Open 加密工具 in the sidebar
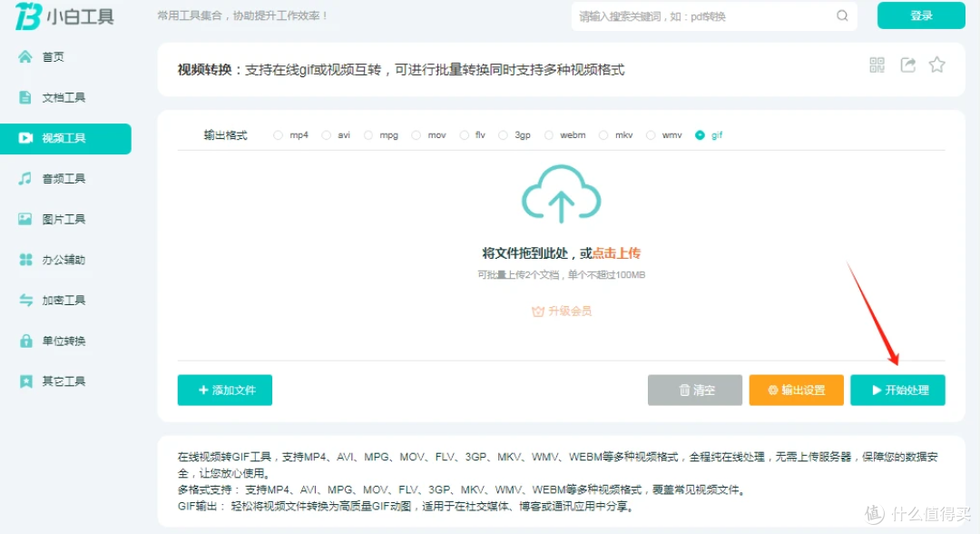980x534 pixels. tap(64, 301)
